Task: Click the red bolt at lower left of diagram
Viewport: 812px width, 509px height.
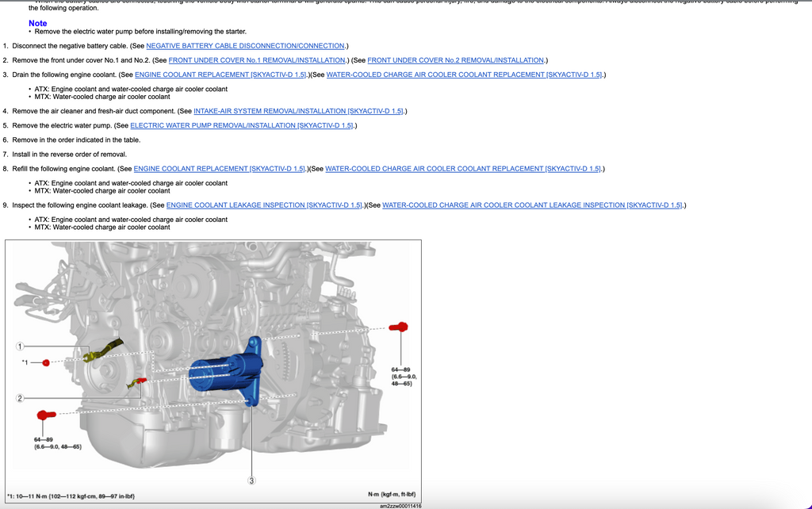Action: [x=47, y=415]
